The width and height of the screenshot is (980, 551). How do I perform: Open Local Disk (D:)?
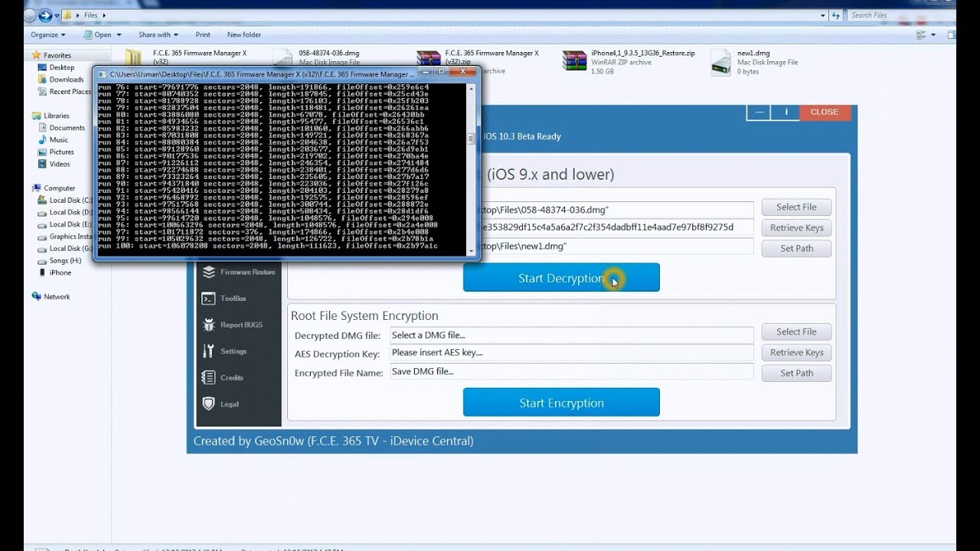64,212
